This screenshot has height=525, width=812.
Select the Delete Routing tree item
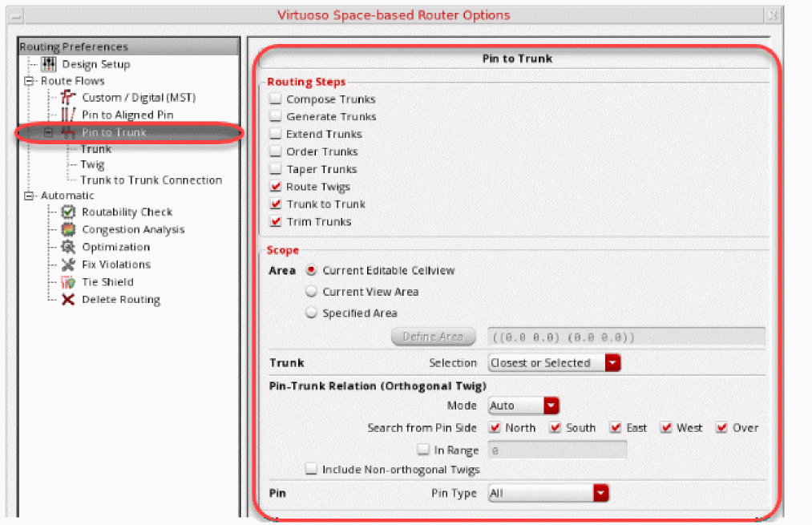click(x=121, y=299)
